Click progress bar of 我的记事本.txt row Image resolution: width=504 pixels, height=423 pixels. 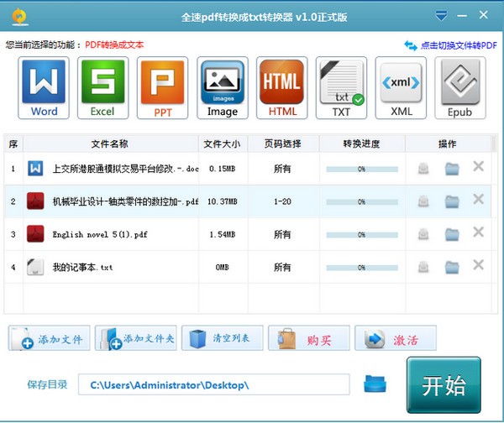click(x=361, y=267)
